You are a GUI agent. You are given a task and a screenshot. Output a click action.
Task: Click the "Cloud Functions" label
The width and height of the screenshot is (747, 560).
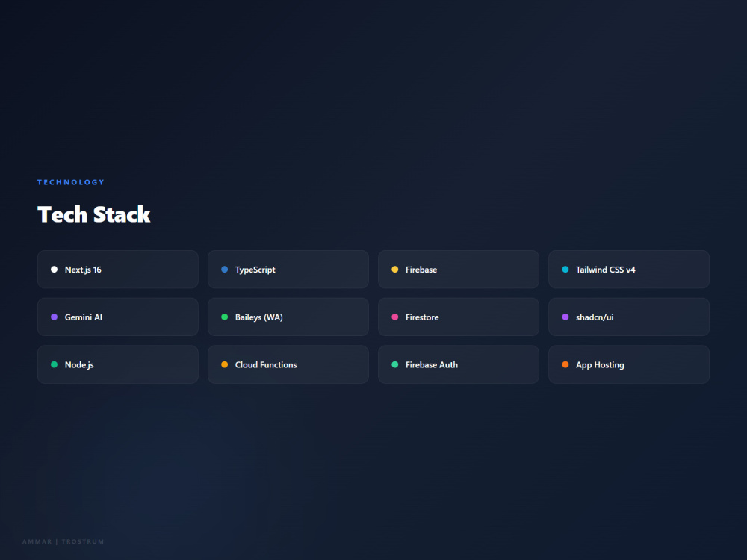tap(266, 365)
